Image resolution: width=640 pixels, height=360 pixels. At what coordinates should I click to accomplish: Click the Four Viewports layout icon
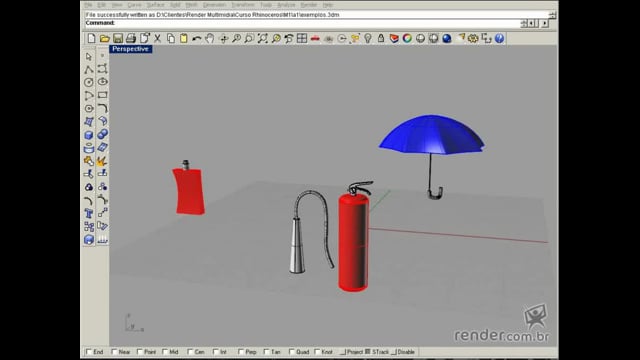302,38
